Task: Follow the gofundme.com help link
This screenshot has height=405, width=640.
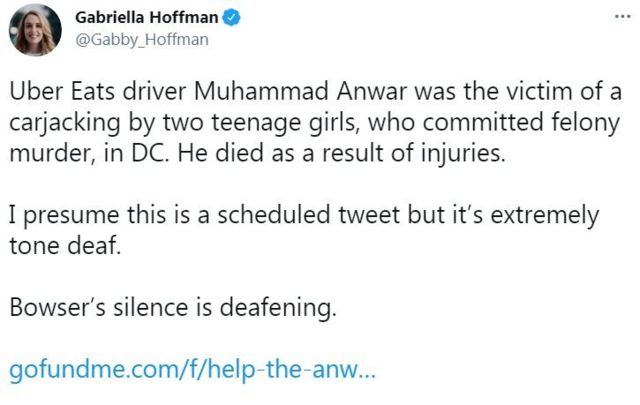Action: (193, 371)
